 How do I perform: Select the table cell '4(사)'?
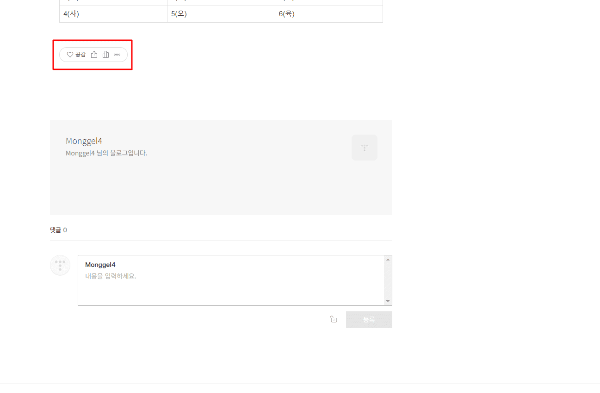[x=113, y=14]
